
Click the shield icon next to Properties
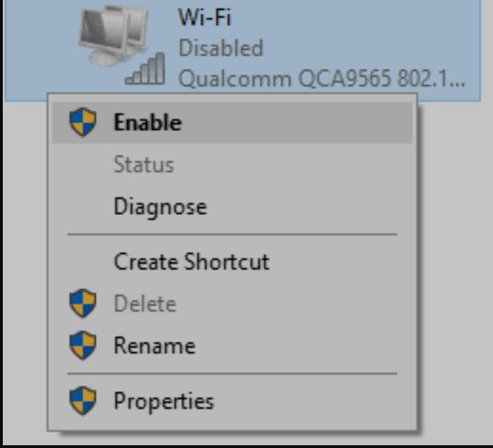click(x=83, y=401)
